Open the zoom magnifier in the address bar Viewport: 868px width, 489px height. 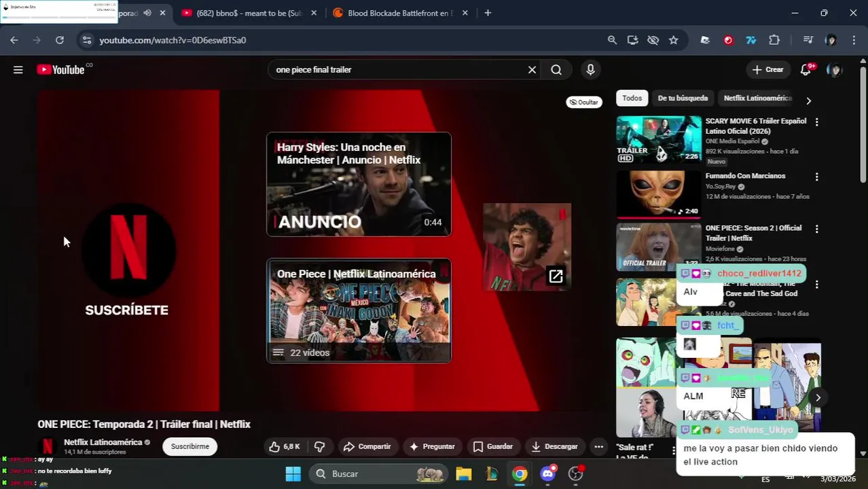612,40
